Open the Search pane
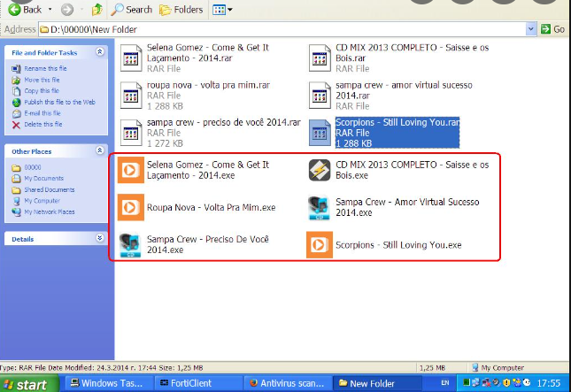 (131, 10)
